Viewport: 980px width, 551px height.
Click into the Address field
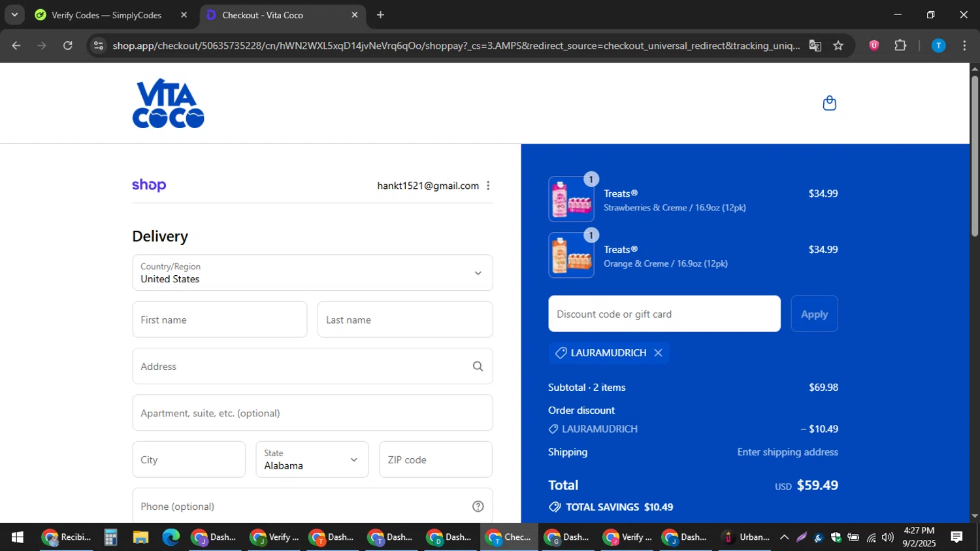pyautogui.click(x=312, y=366)
